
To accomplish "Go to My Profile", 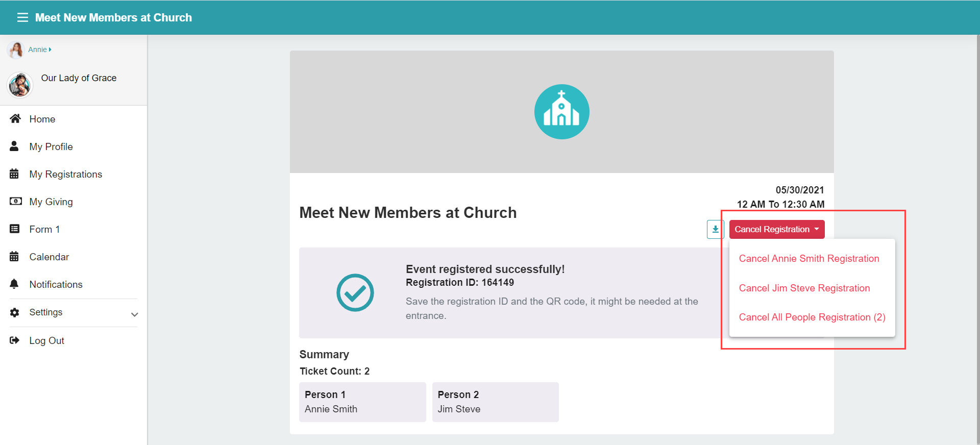I will coord(51,146).
